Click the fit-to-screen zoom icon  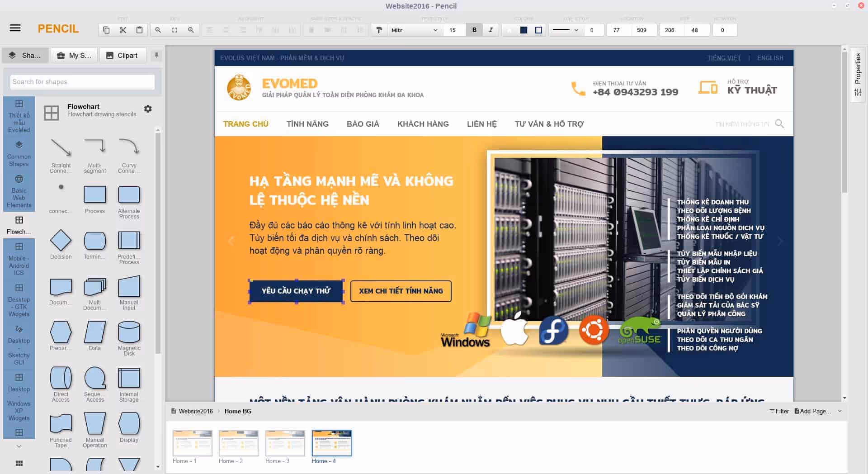[175, 30]
